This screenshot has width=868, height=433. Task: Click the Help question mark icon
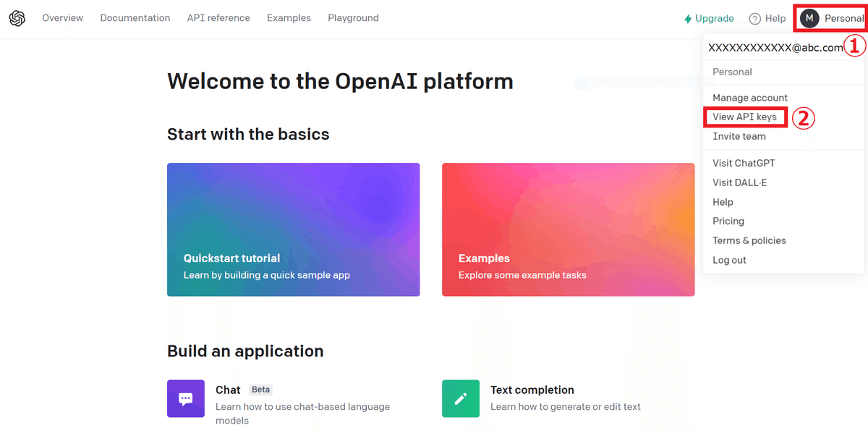pyautogui.click(x=755, y=19)
